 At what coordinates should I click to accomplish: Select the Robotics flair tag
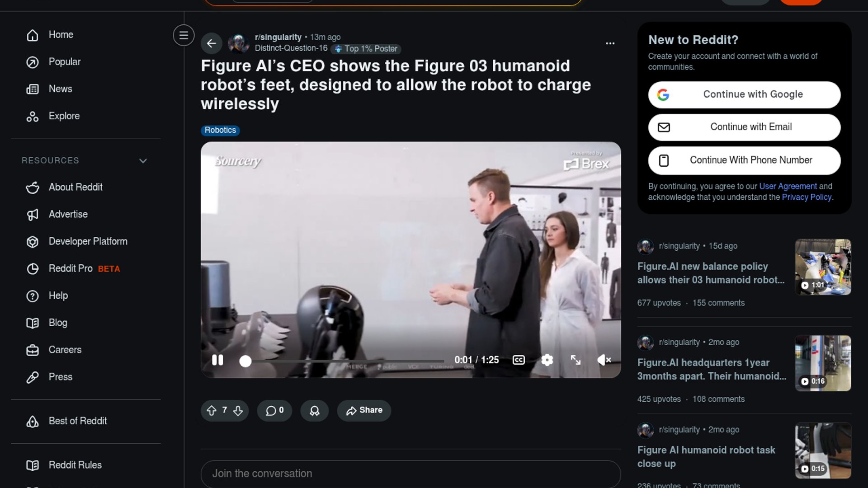[220, 130]
